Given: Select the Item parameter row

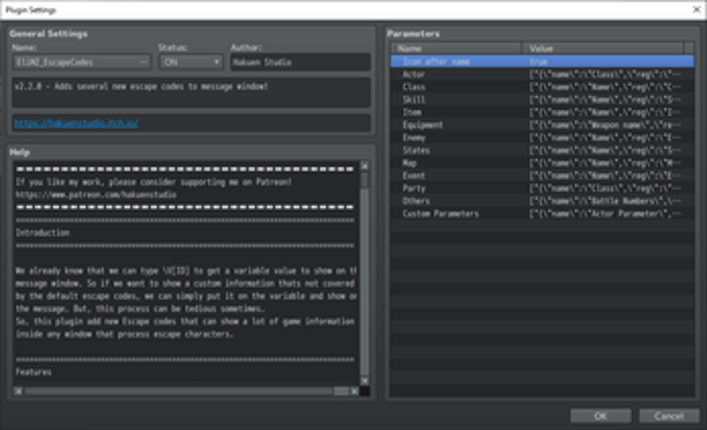Looking at the screenshot, I should click(542, 112).
